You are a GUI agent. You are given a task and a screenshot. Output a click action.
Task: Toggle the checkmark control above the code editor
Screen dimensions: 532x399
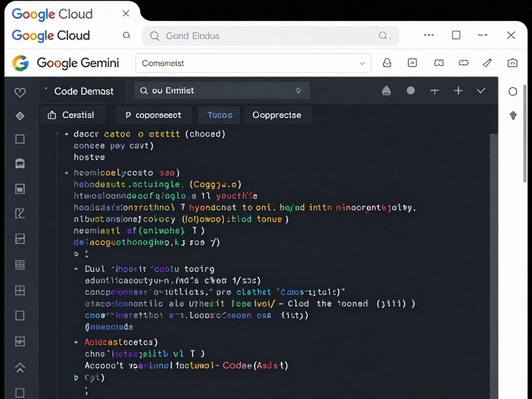481,90
